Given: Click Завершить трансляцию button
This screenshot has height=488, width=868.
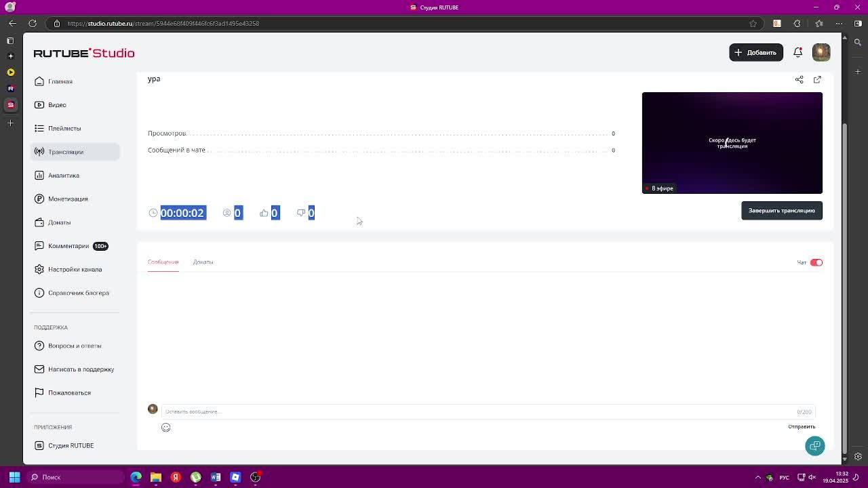Looking at the screenshot, I should coord(781,211).
